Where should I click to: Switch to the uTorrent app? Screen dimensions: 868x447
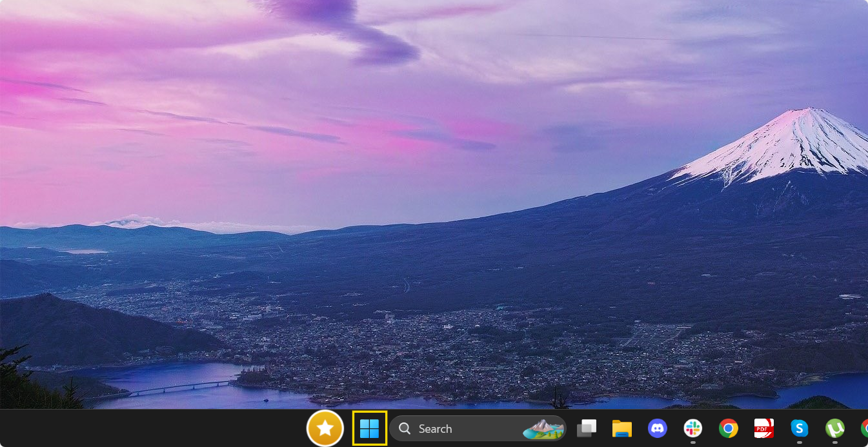click(x=835, y=428)
